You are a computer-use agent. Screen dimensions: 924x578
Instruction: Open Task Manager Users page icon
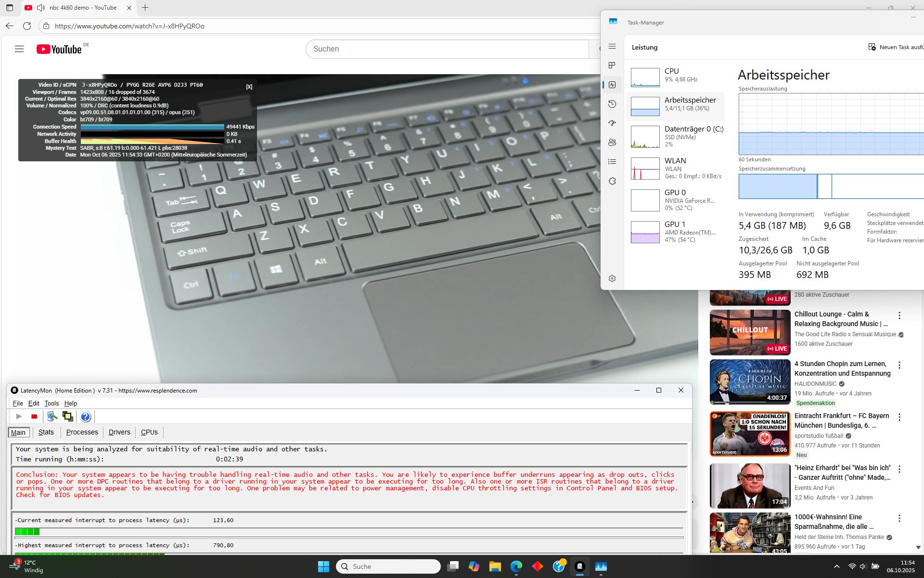612,143
